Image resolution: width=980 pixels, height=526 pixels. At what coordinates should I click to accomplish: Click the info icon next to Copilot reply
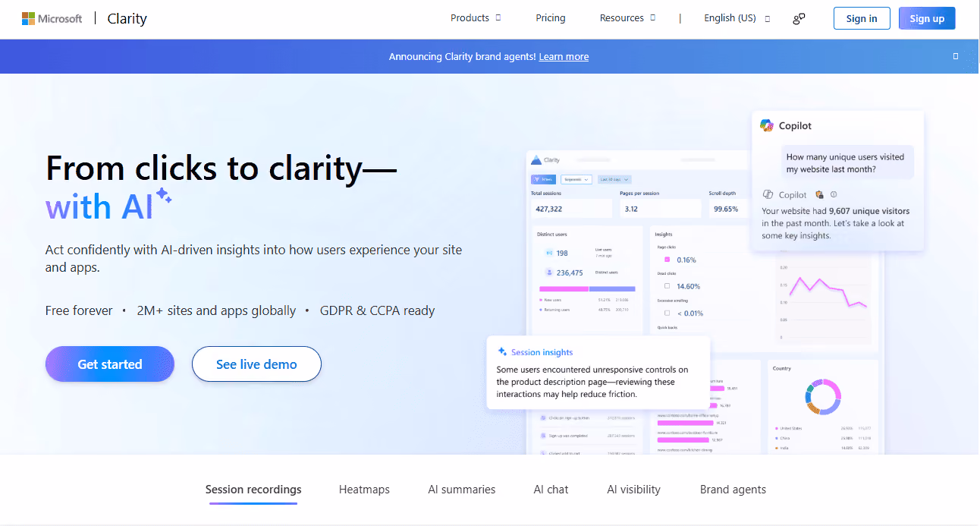point(834,195)
